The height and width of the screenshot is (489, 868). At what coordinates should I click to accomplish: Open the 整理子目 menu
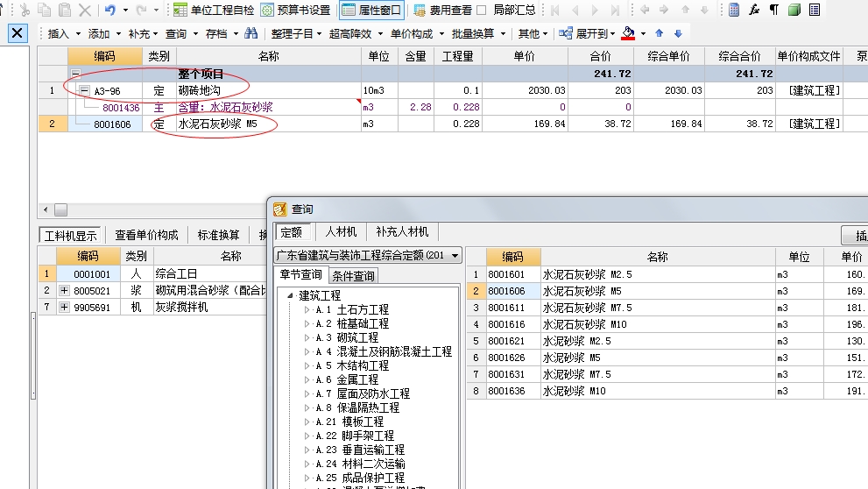tap(296, 34)
